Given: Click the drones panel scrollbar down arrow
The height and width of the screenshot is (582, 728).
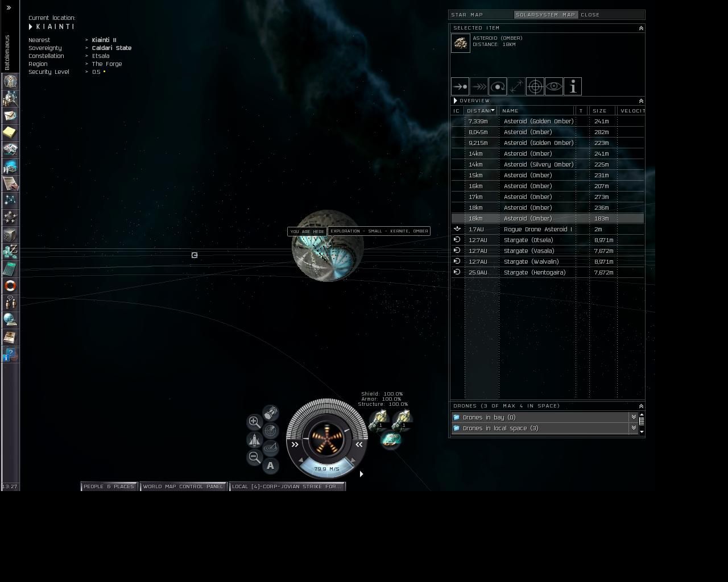Looking at the screenshot, I should click(x=642, y=432).
